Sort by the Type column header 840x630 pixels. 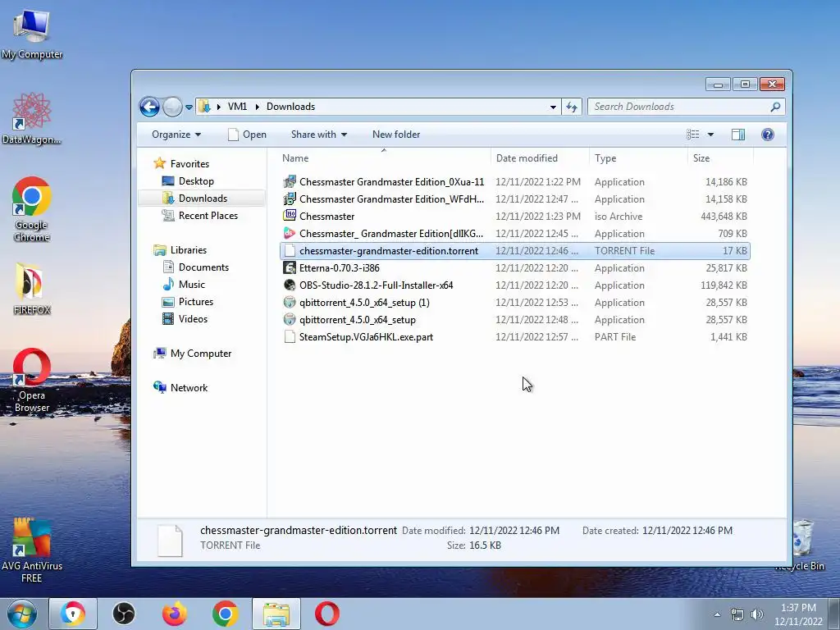click(638, 158)
